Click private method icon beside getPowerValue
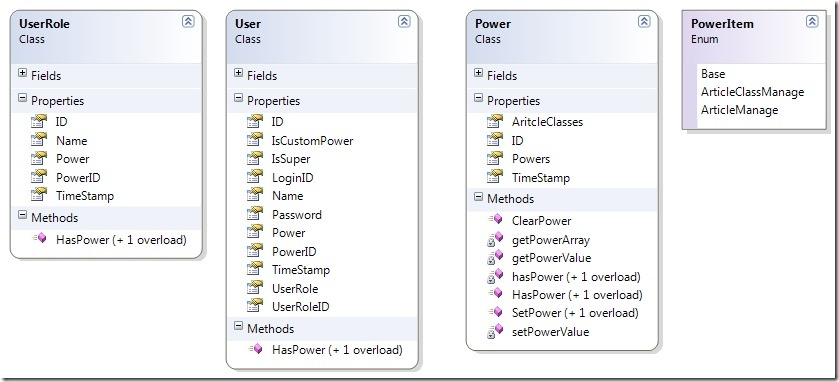This screenshot has width=839, height=382. [495, 257]
